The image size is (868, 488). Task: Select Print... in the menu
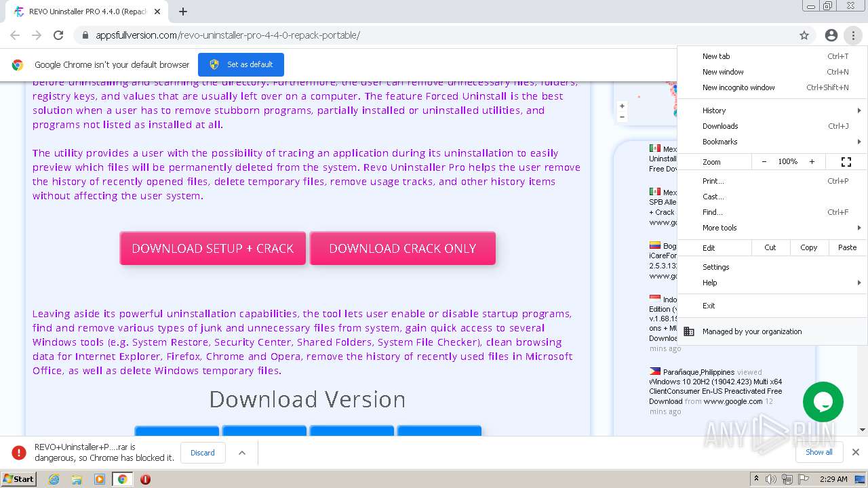point(772,181)
